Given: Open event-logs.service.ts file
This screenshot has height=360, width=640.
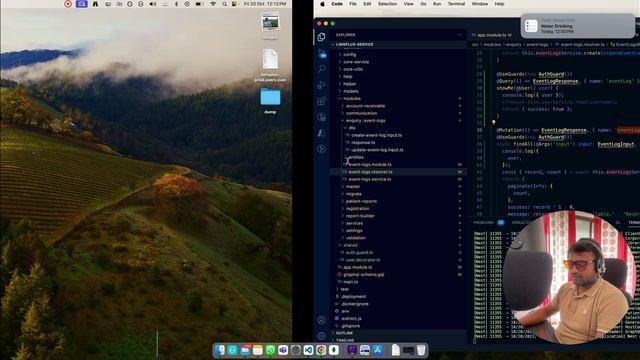Looking at the screenshot, I should [x=398, y=179].
